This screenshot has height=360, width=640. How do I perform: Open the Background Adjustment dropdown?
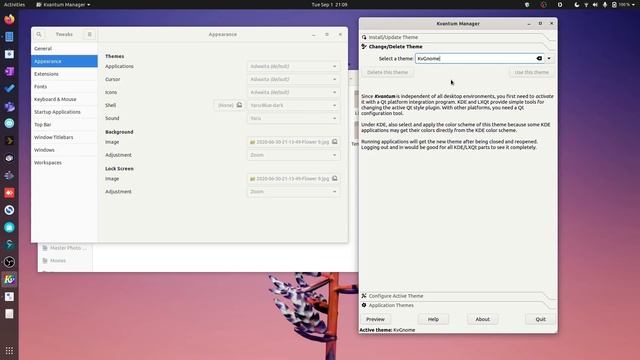[293, 155]
